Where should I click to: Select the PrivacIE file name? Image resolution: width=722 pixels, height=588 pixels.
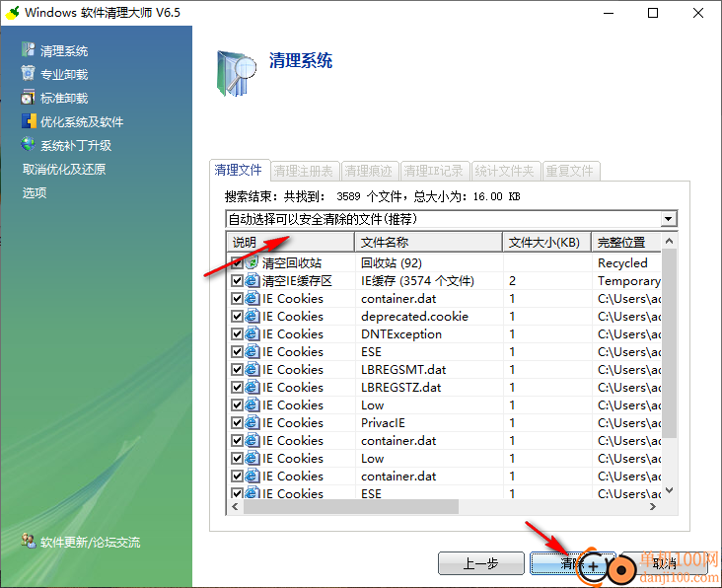383,422
